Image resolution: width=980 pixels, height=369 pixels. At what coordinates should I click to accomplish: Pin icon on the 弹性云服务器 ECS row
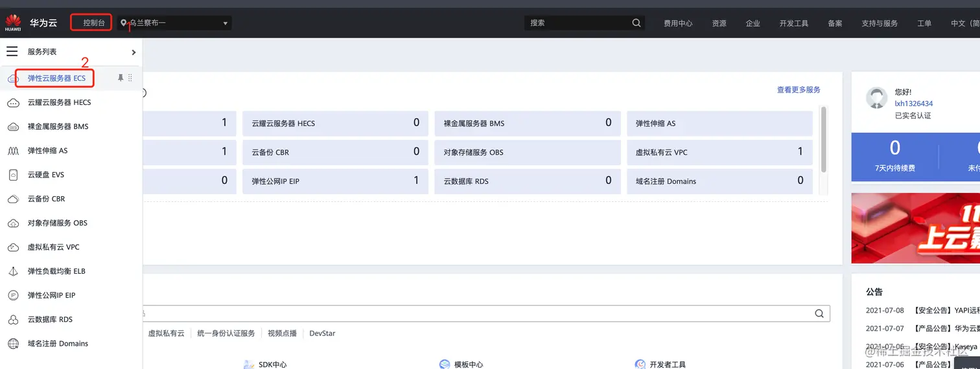coord(120,78)
